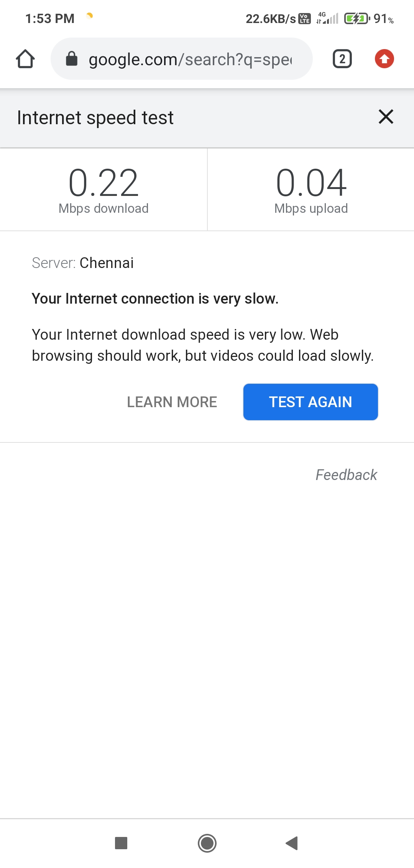Tap the 0.04 Mbps upload result
This screenshot has width=414, height=868.
[311, 190]
